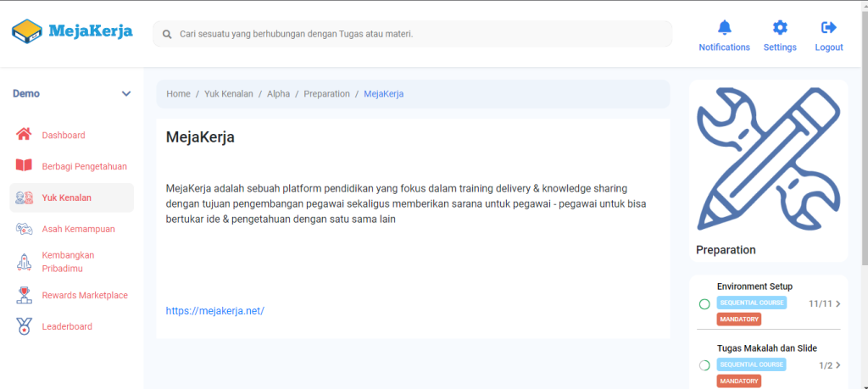Click the search magnifier icon
Screen dimensions: 868x389
167,34
